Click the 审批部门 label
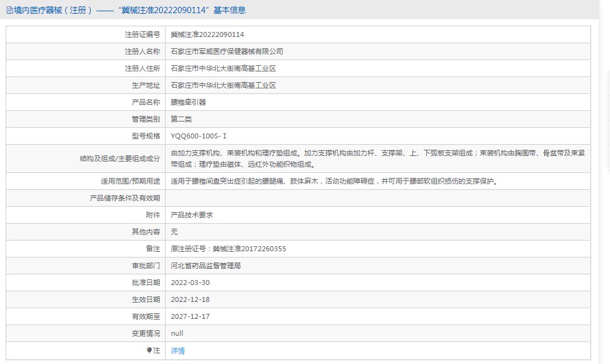Screen dimensions: 610x364 [x=146, y=266]
